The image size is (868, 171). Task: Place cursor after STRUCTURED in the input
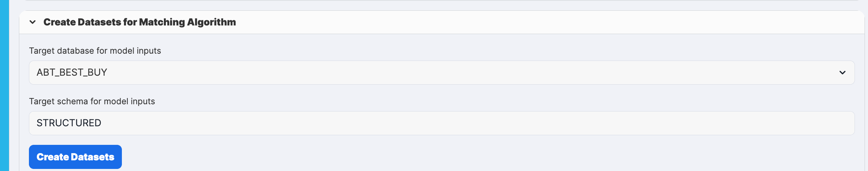point(102,123)
